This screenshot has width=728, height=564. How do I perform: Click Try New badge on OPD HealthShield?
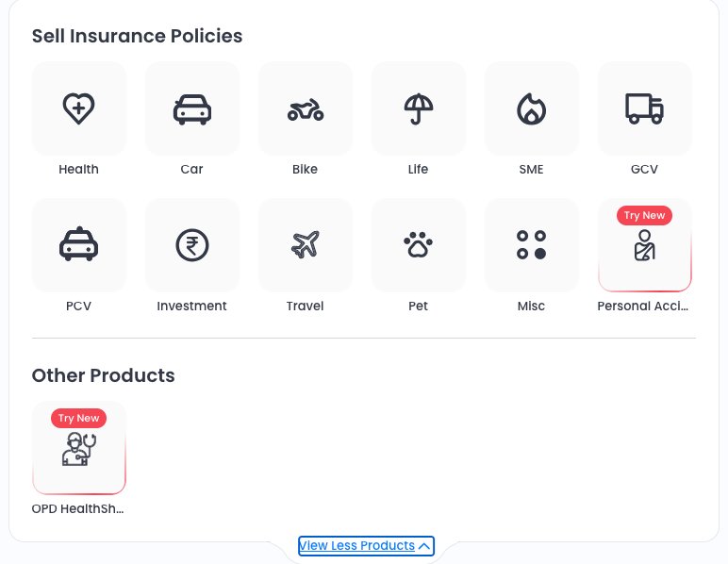click(78, 418)
